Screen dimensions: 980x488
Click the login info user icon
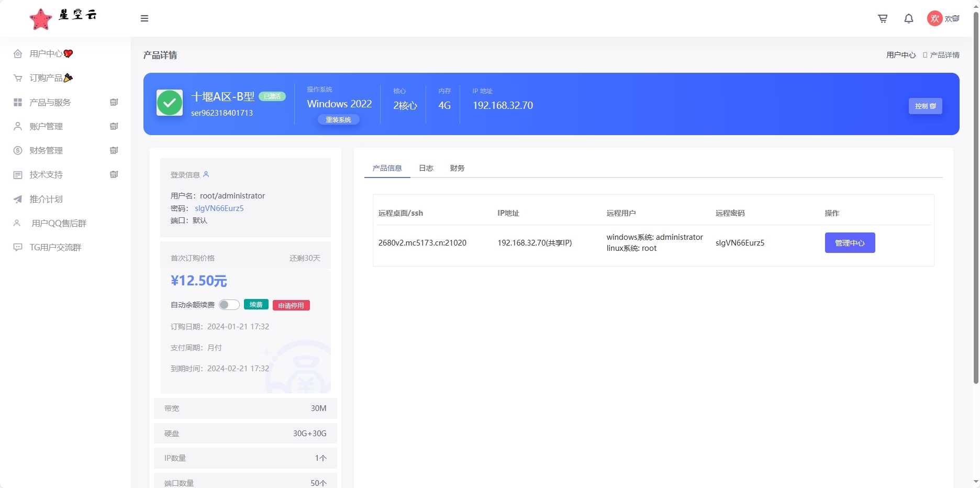206,174
